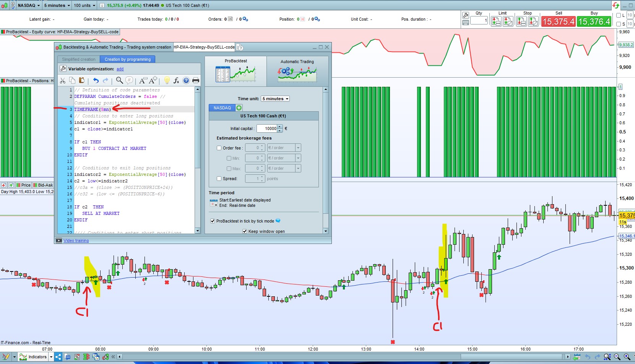This screenshot has height=364, width=635.
Task: Enable the Max fee checkbox
Action: click(229, 169)
